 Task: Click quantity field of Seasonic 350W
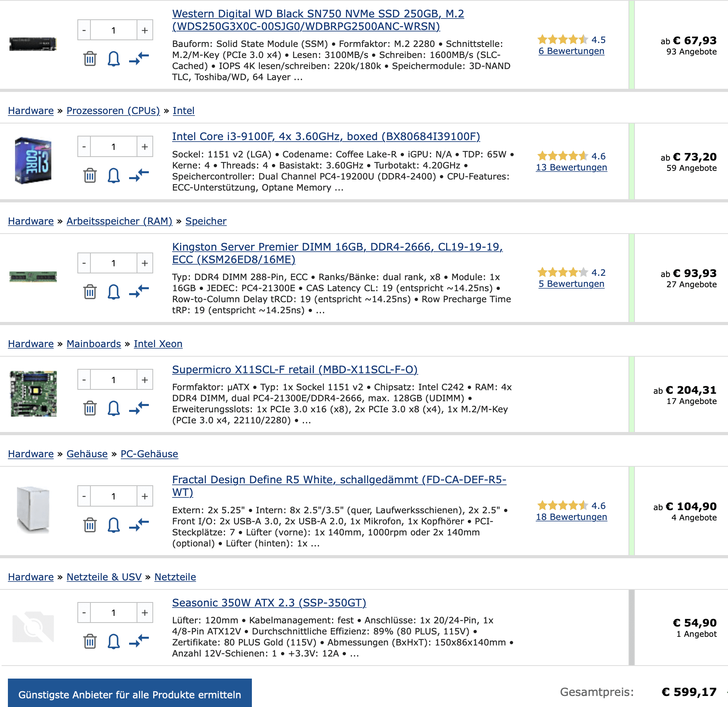coord(114,612)
